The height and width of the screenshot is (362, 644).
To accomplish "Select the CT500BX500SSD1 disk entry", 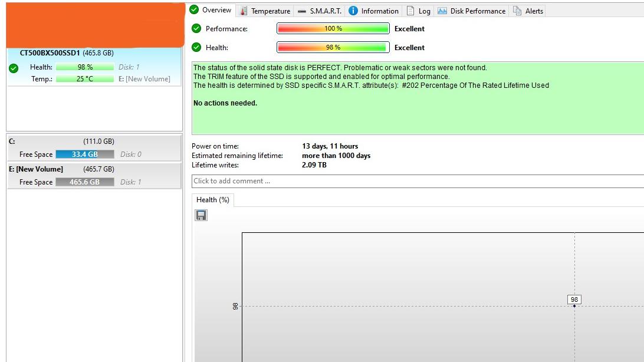I will pyautogui.click(x=66, y=53).
